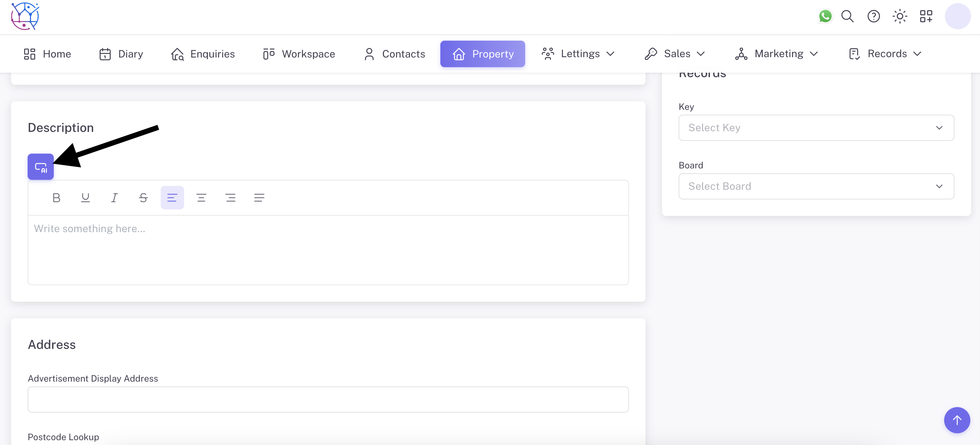Click the AI description generator button
Viewport: 980px width, 445px height.
coord(40,166)
